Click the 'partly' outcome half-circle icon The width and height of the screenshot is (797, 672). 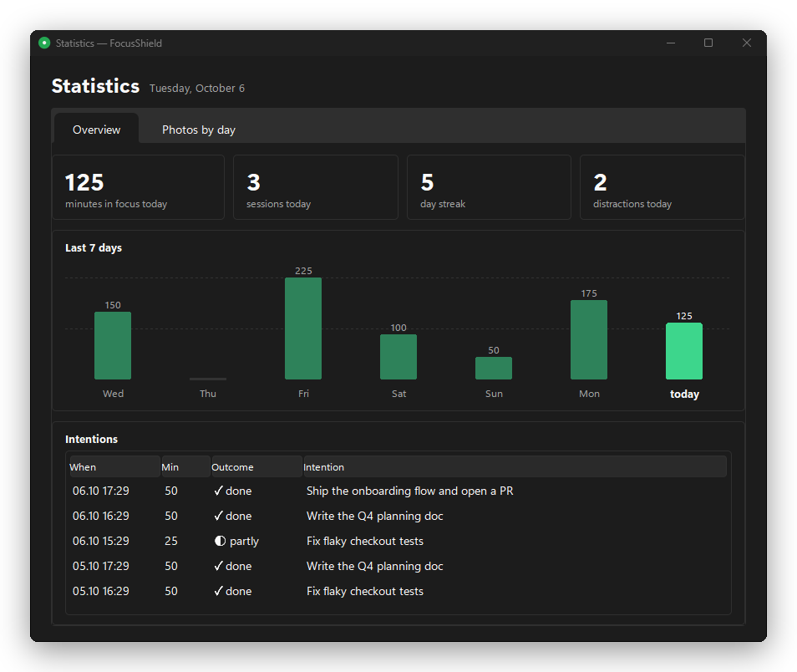point(220,541)
